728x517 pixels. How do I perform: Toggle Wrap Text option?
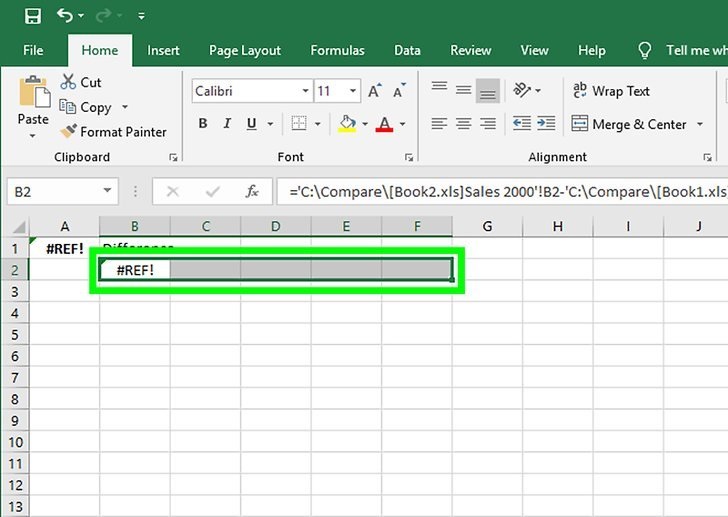pyautogui.click(x=611, y=91)
